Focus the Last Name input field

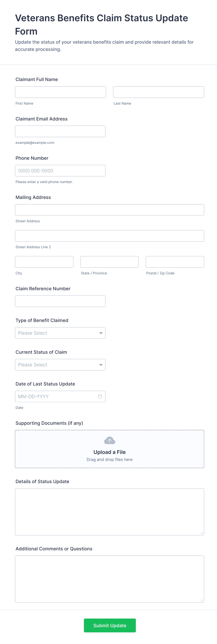coord(158,92)
